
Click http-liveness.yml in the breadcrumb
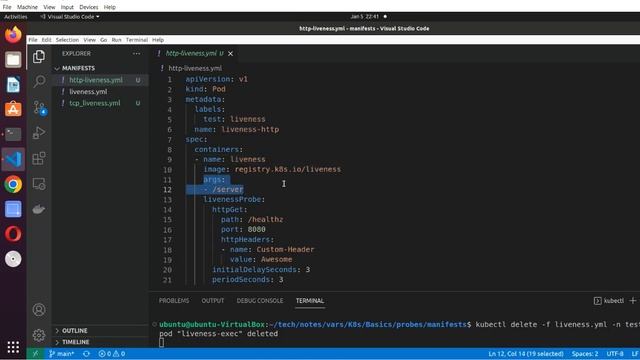pos(195,68)
